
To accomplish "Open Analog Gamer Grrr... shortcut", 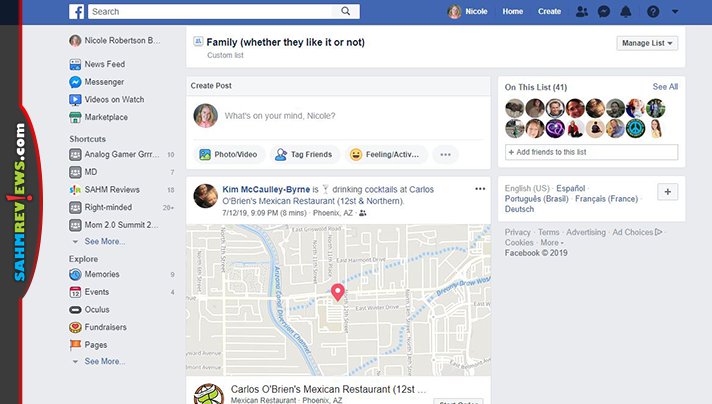I will click(114, 154).
